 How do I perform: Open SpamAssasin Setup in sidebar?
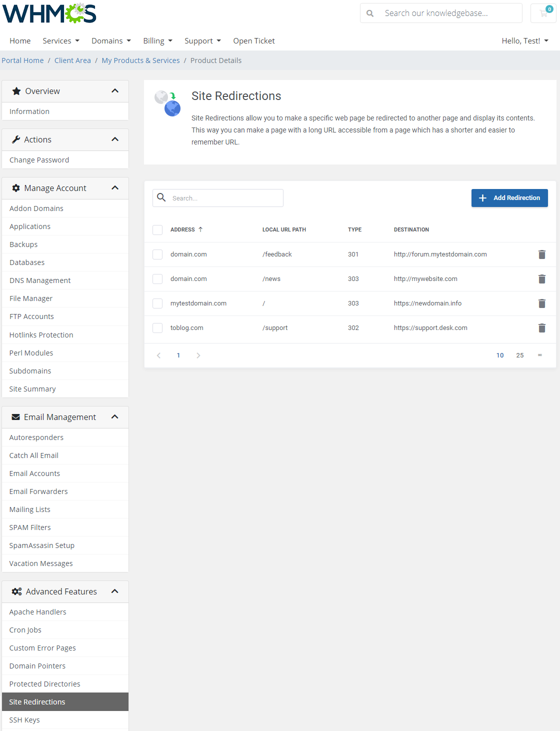click(65, 545)
